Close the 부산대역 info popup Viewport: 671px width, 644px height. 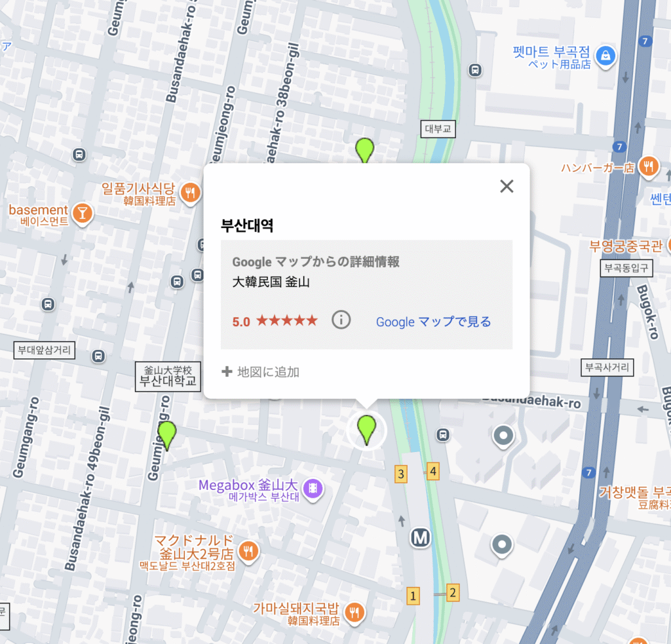pyautogui.click(x=507, y=186)
